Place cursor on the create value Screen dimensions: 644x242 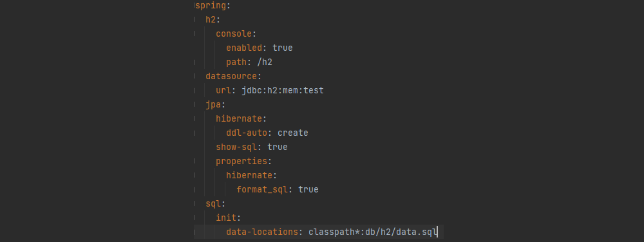click(293, 133)
